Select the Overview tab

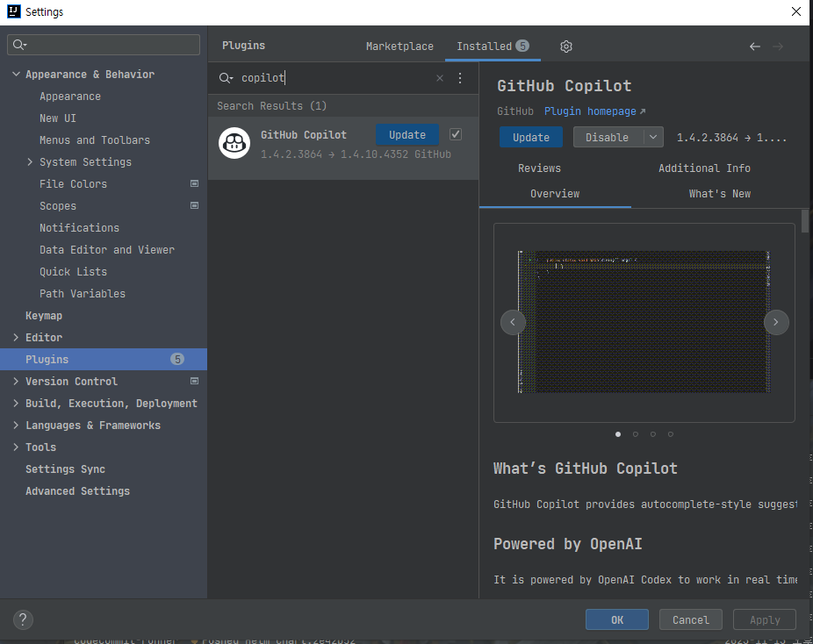coord(555,194)
